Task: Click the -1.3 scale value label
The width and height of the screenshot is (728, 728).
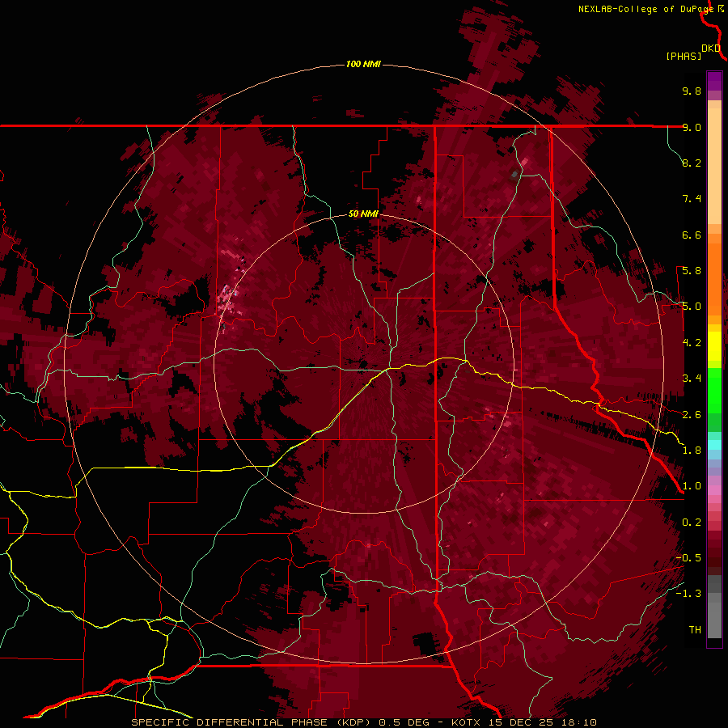Action: [x=688, y=594]
